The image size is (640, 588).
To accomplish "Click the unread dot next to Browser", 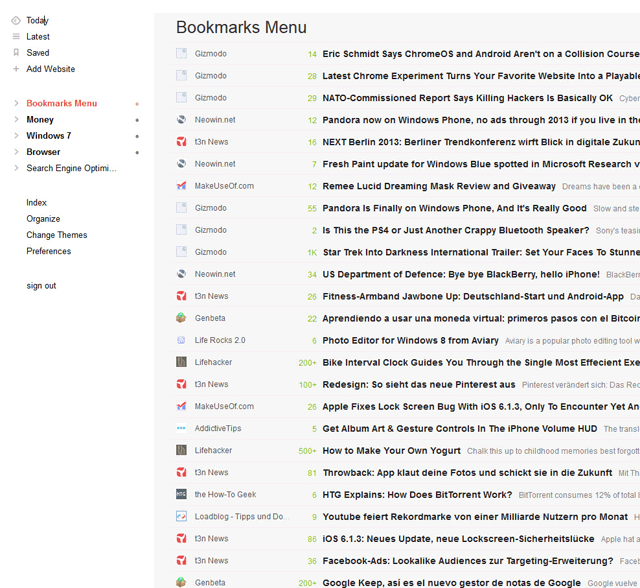I will click(x=137, y=153).
